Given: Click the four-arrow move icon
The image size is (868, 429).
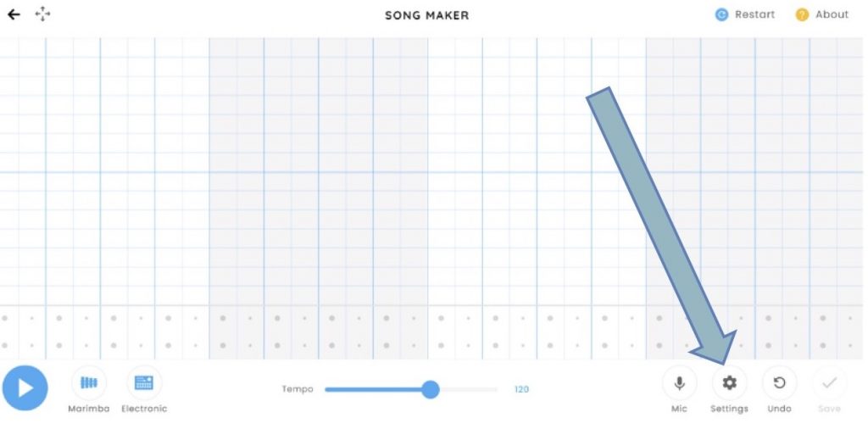Looking at the screenshot, I should pos(42,14).
